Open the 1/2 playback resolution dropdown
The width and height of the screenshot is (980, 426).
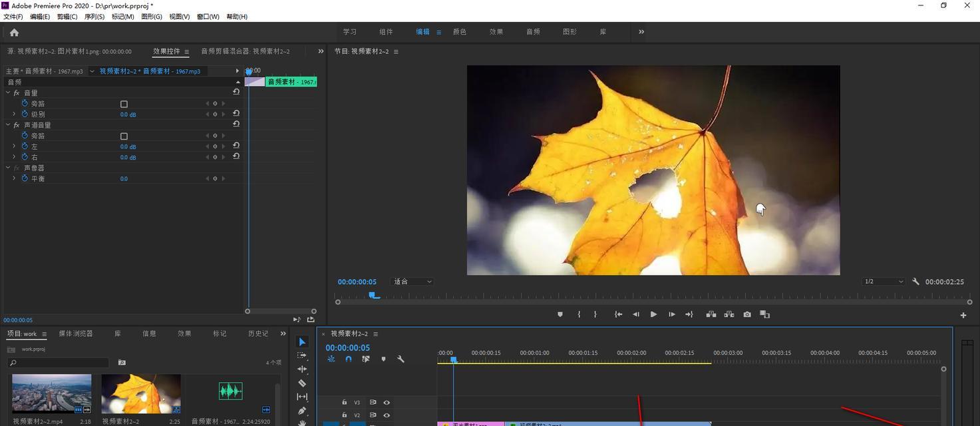tap(884, 282)
